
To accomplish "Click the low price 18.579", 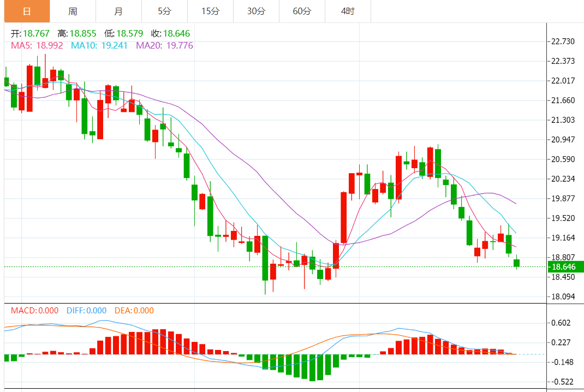I will coord(129,33).
